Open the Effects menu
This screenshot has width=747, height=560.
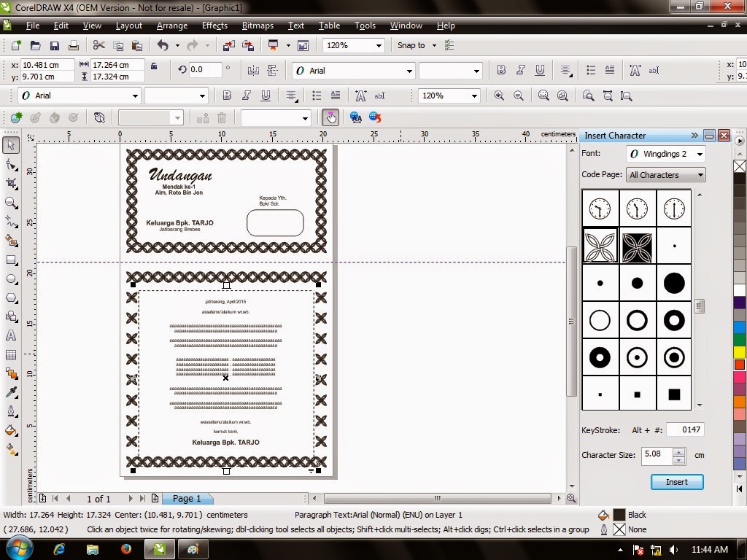[214, 26]
